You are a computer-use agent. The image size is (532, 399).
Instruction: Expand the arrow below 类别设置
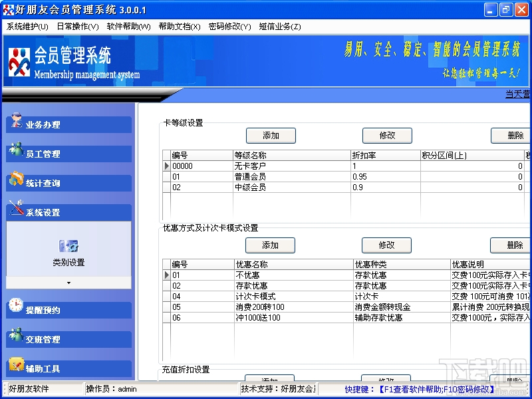[68, 283]
